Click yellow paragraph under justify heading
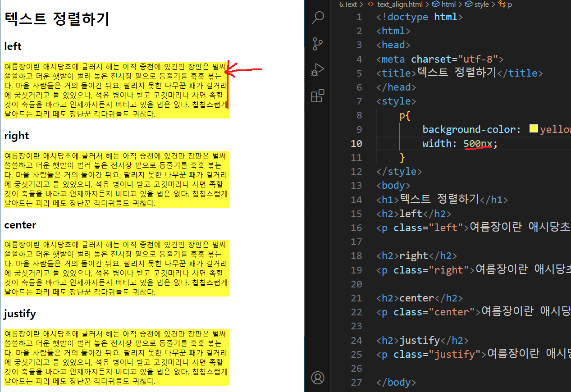Screen dimensions: 571x392 (117, 357)
